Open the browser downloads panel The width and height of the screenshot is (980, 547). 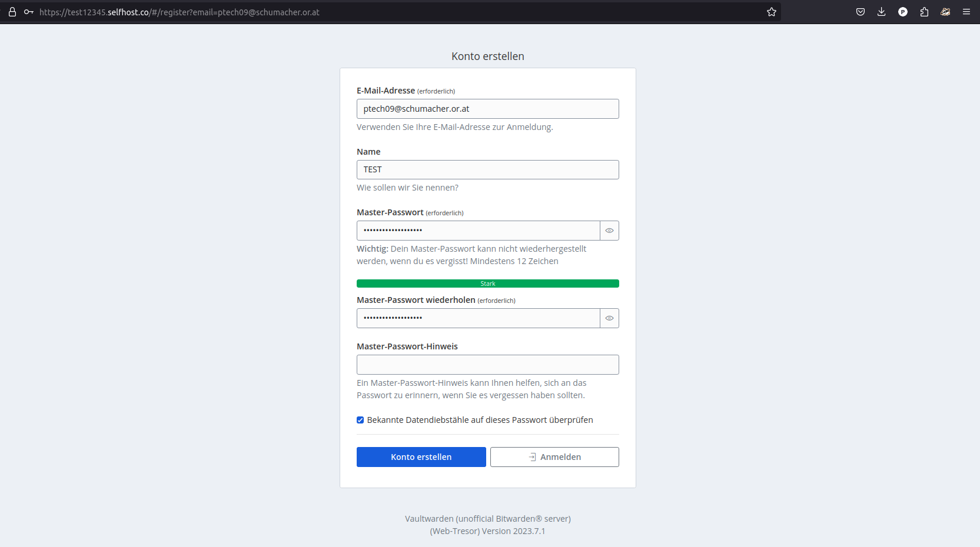[x=881, y=12]
